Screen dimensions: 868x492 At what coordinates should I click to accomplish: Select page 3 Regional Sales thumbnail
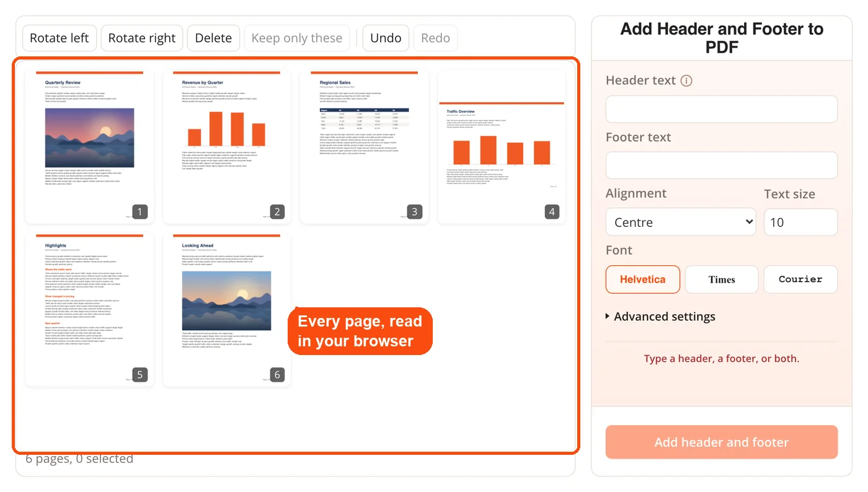point(364,146)
